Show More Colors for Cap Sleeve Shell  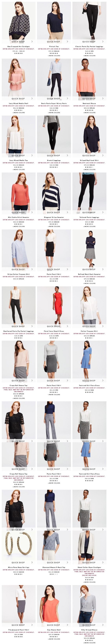point(54,639)
